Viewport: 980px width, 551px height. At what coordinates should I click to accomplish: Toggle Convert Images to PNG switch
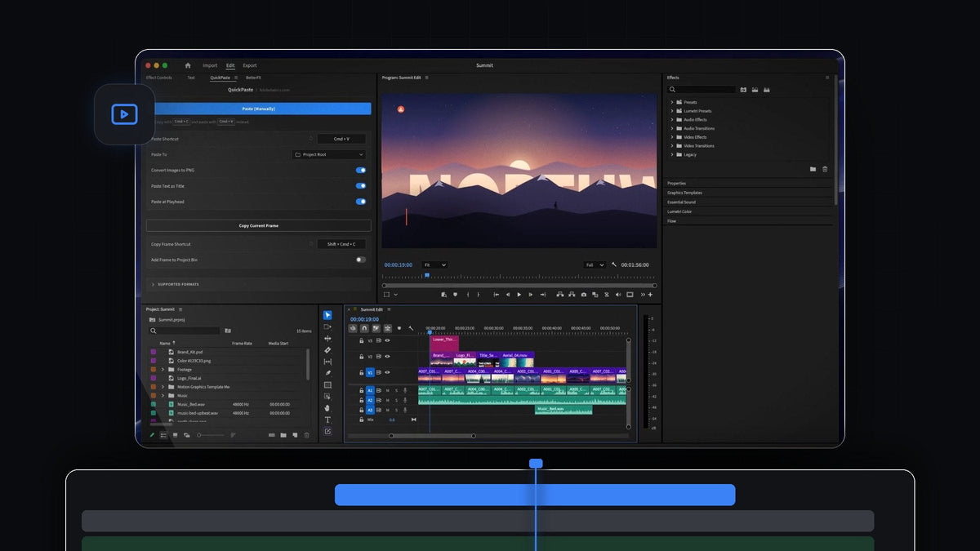point(361,171)
